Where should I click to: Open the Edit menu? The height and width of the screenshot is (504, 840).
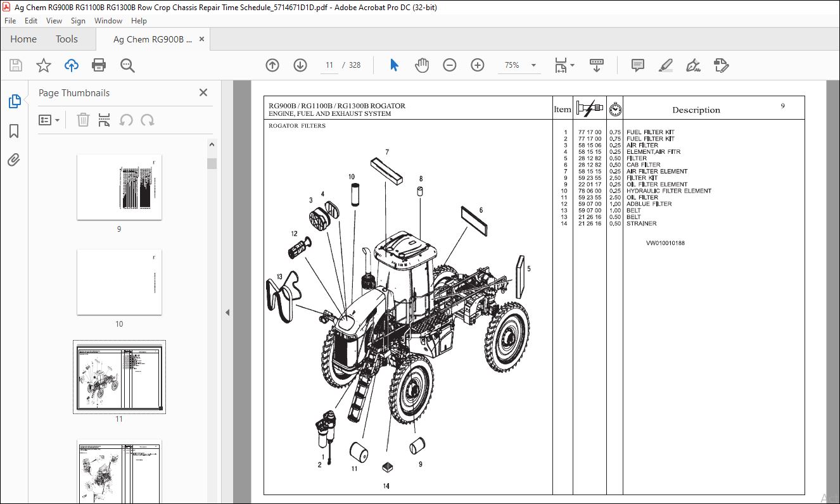31,21
